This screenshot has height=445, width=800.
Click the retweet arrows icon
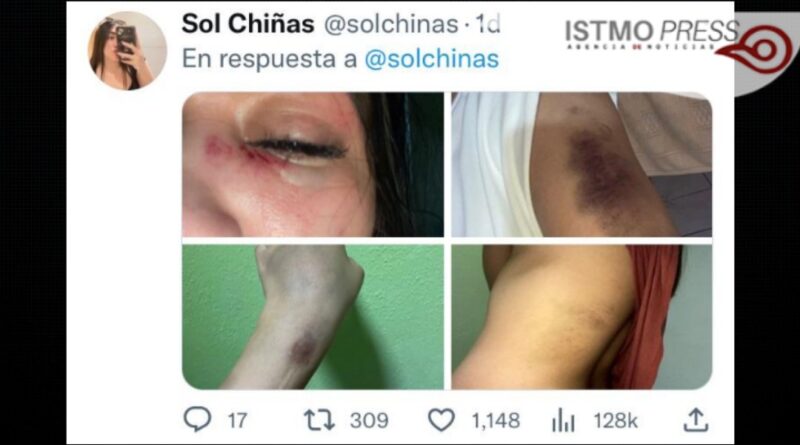coord(319,421)
